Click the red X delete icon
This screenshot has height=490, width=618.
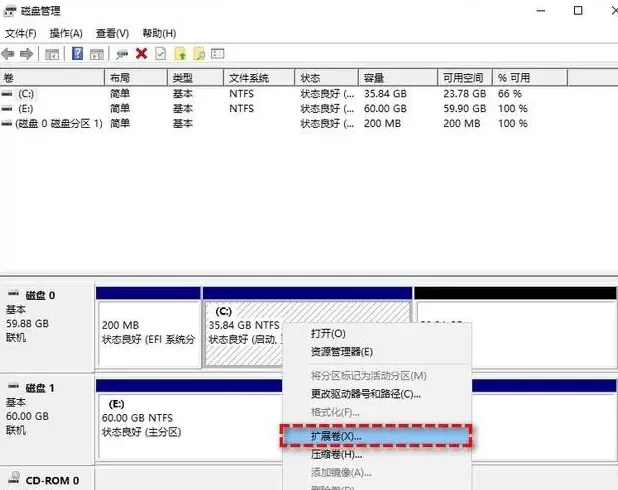click(x=141, y=54)
